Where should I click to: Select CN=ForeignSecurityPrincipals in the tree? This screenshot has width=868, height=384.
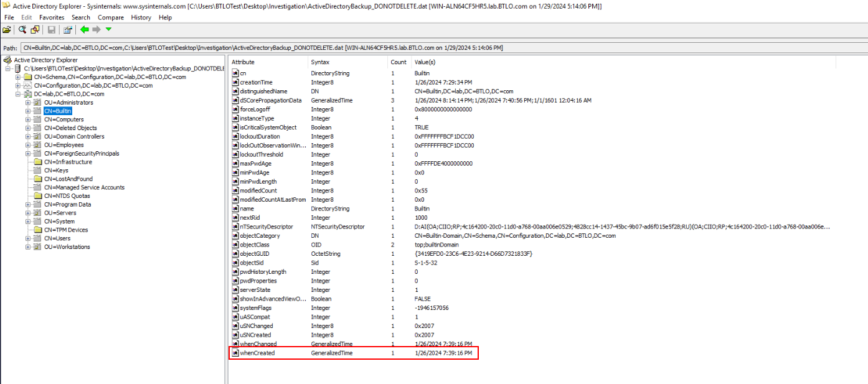pos(82,153)
